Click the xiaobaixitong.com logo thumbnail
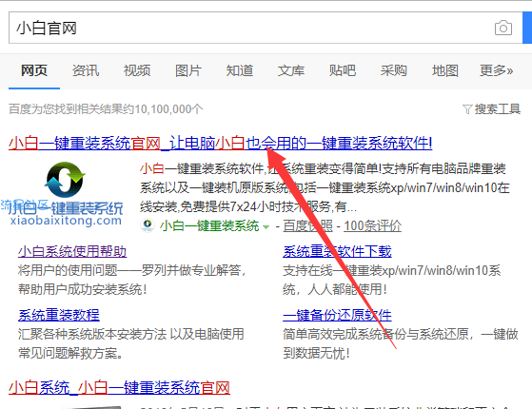 (65, 193)
